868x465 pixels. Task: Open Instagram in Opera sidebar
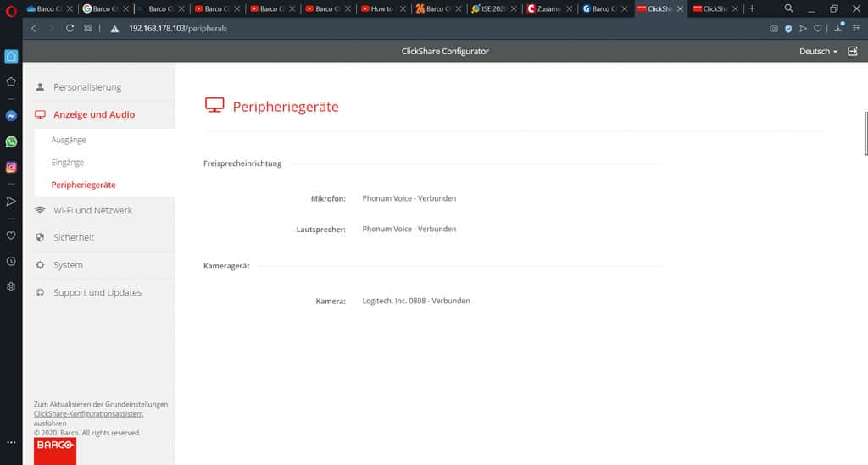coord(11,167)
